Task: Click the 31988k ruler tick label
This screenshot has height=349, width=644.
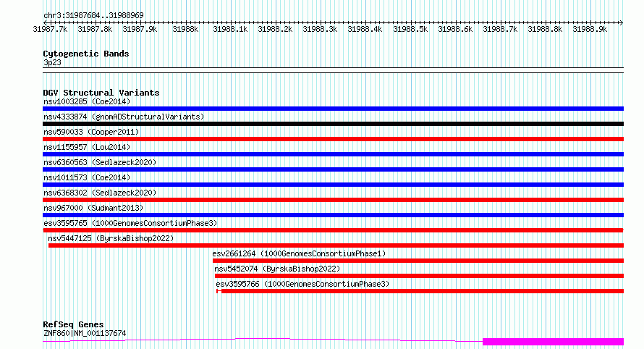Action: coord(185,30)
